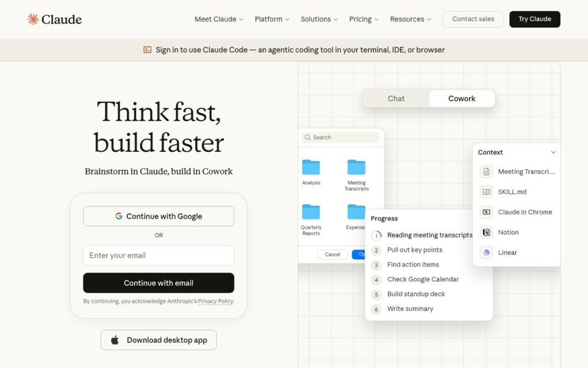The image size is (588, 368).
Task: Open the Resources menu
Action: pyautogui.click(x=410, y=19)
